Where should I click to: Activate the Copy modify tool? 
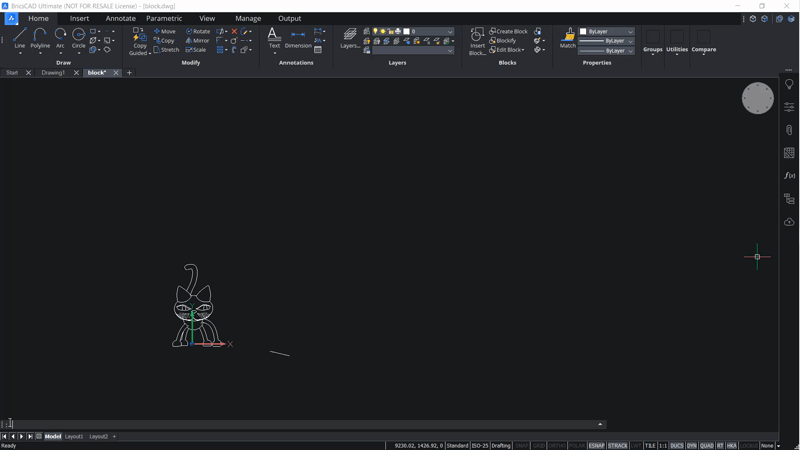tap(164, 40)
